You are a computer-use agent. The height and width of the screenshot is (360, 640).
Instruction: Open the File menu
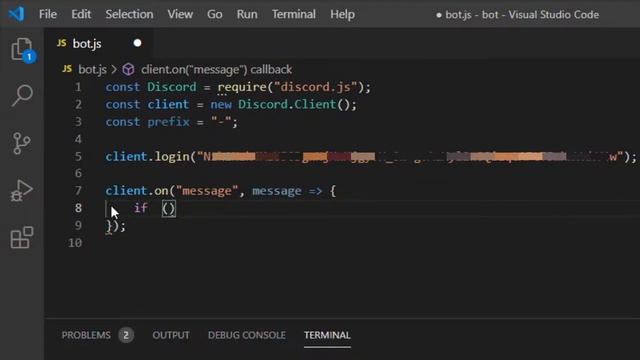tap(48, 14)
